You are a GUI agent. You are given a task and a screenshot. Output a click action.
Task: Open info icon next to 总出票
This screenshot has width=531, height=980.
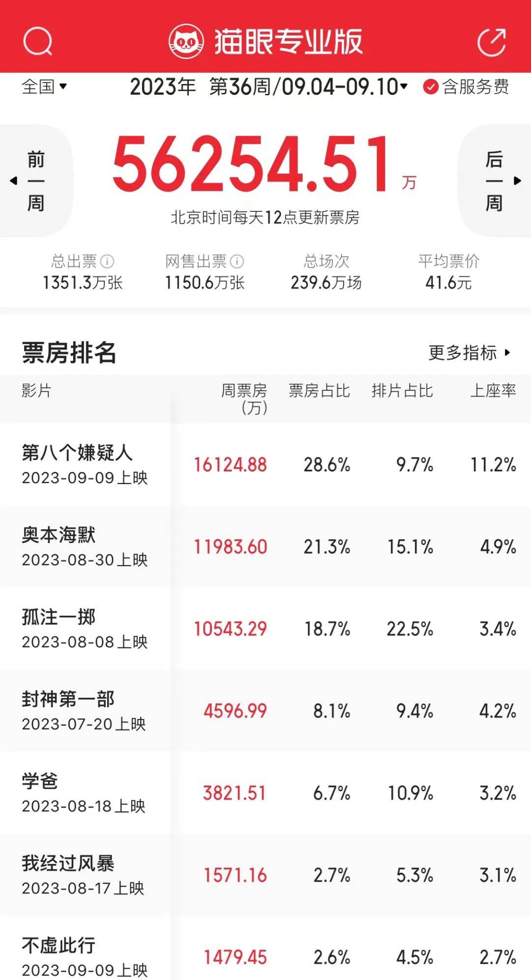click(x=107, y=261)
